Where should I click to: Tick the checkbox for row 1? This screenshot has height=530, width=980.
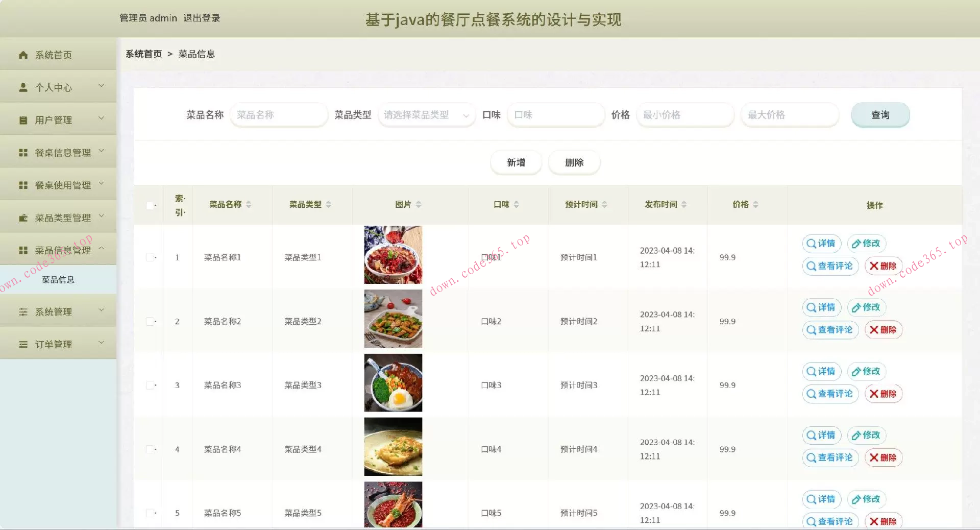point(151,257)
